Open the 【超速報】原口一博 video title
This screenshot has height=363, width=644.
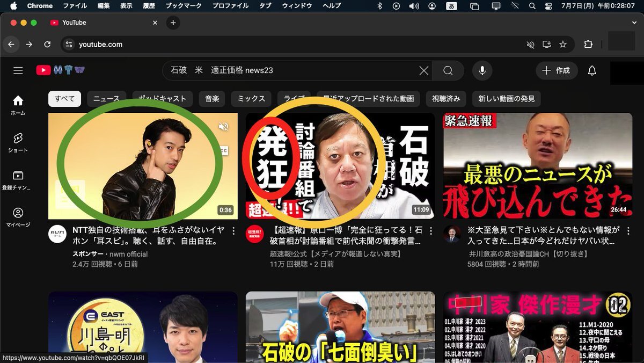[347, 236]
